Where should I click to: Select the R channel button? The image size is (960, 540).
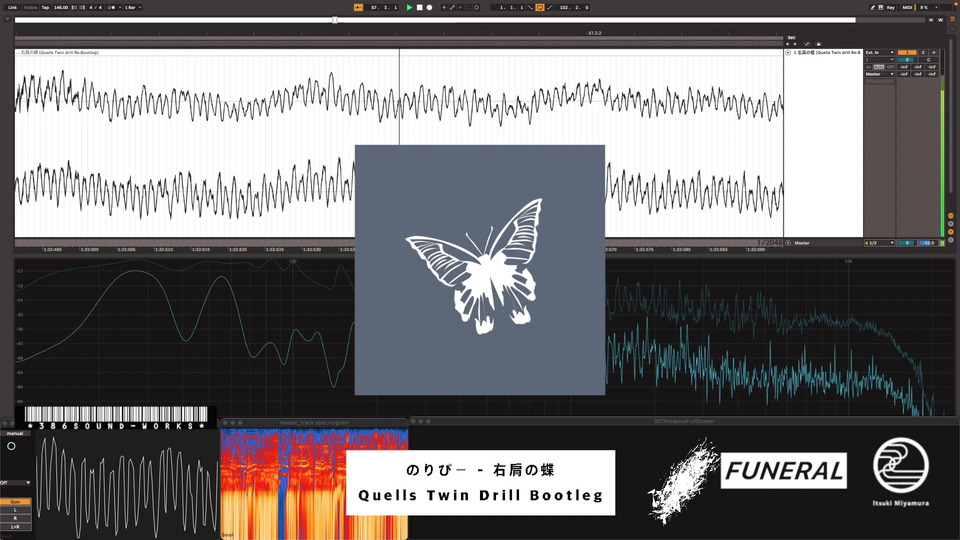pyautogui.click(x=15, y=518)
